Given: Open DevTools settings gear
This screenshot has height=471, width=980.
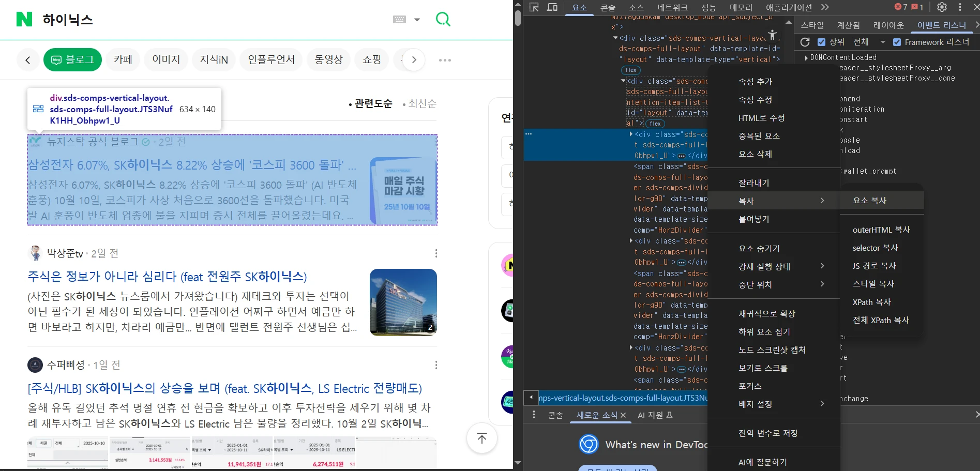Looking at the screenshot, I should [x=942, y=7].
